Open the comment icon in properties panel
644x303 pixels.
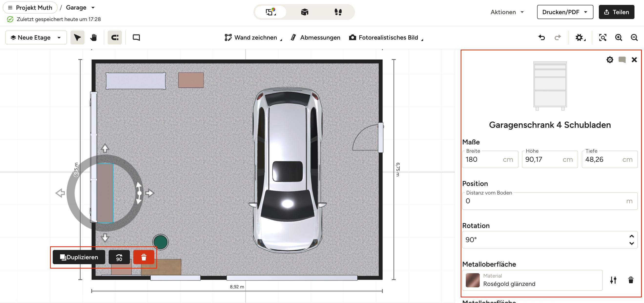(x=622, y=60)
